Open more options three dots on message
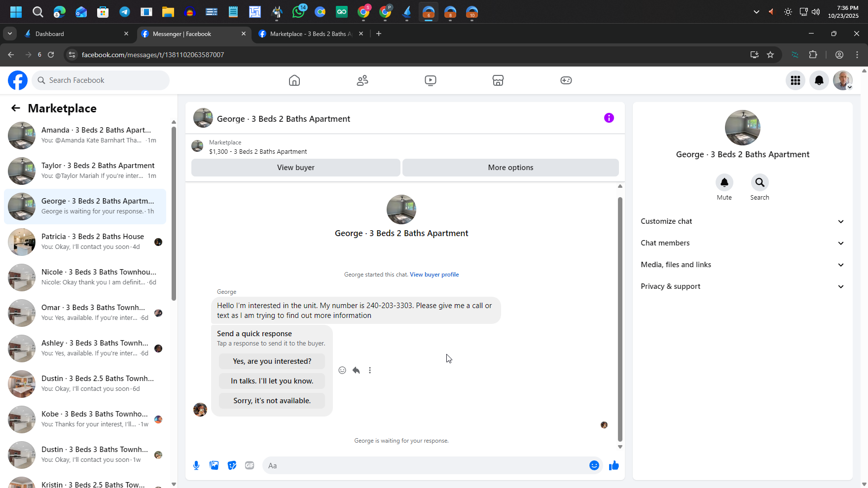 pyautogui.click(x=370, y=370)
